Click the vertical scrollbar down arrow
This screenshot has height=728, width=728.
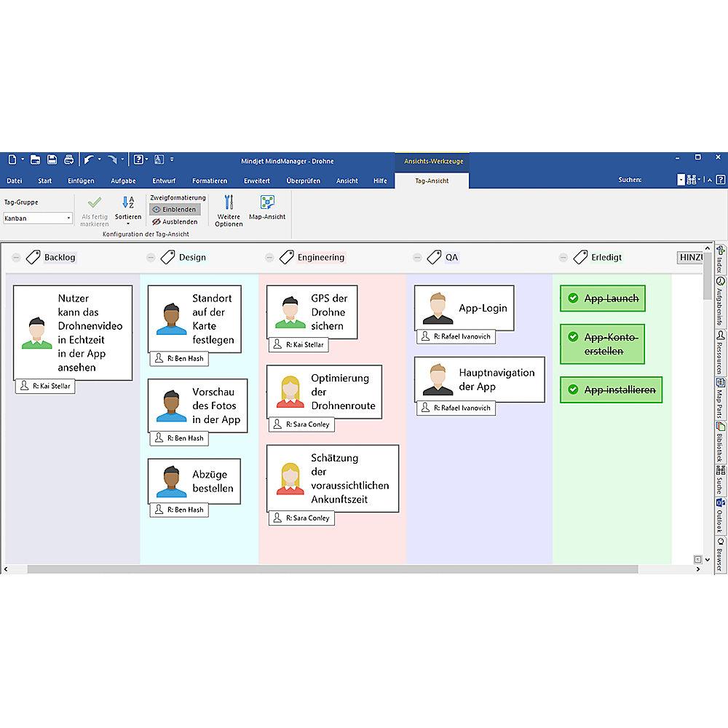point(708,559)
